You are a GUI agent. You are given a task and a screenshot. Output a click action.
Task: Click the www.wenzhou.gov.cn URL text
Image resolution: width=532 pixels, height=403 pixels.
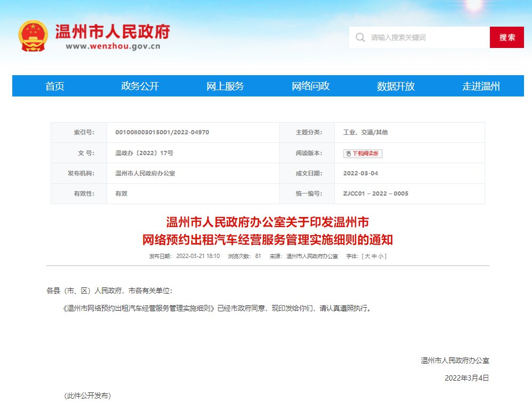[113, 46]
